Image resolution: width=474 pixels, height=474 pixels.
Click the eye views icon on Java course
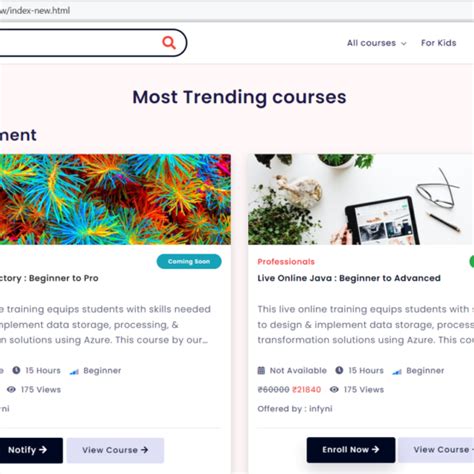click(334, 389)
